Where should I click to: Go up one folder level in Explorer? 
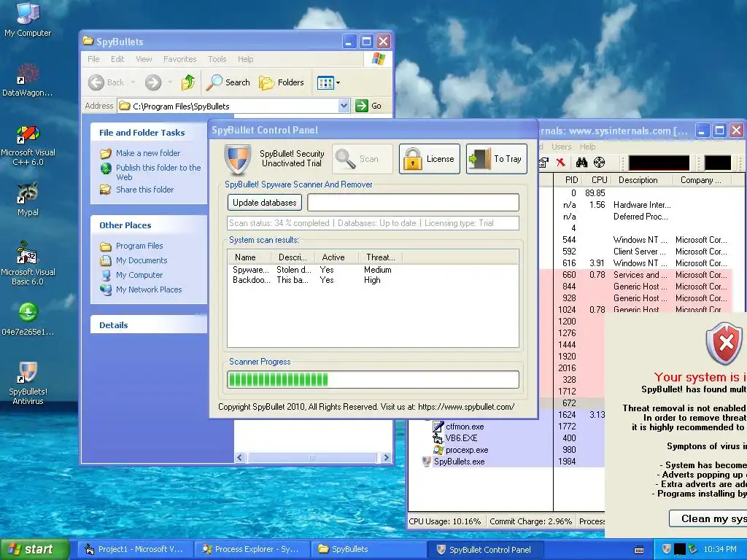point(187,82)
